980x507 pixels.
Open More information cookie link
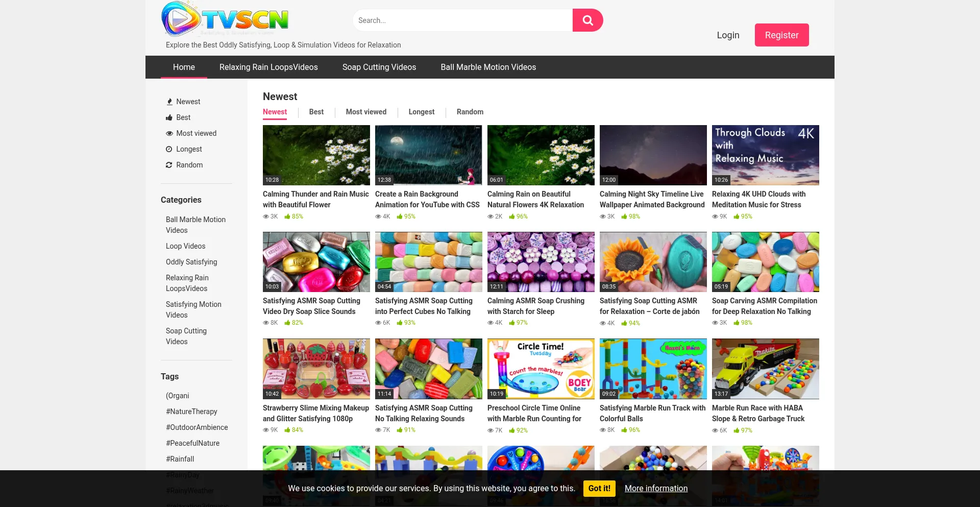(656, 488)
